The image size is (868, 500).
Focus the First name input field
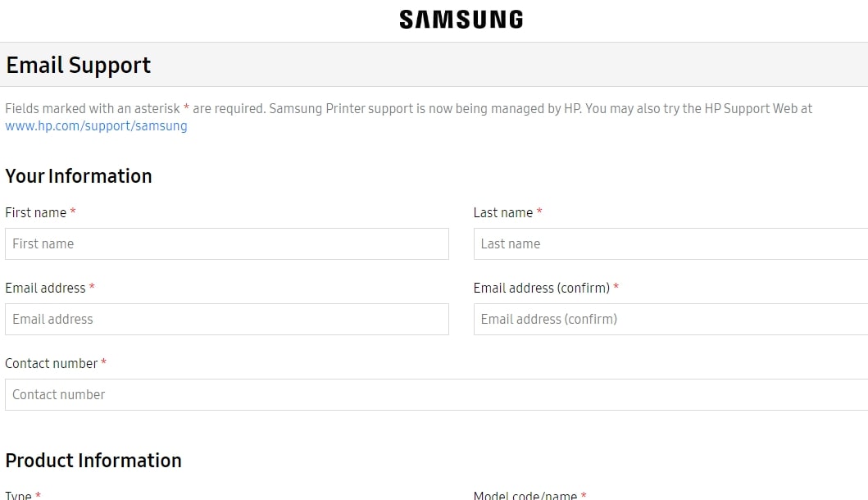click(x=227, y=243)
